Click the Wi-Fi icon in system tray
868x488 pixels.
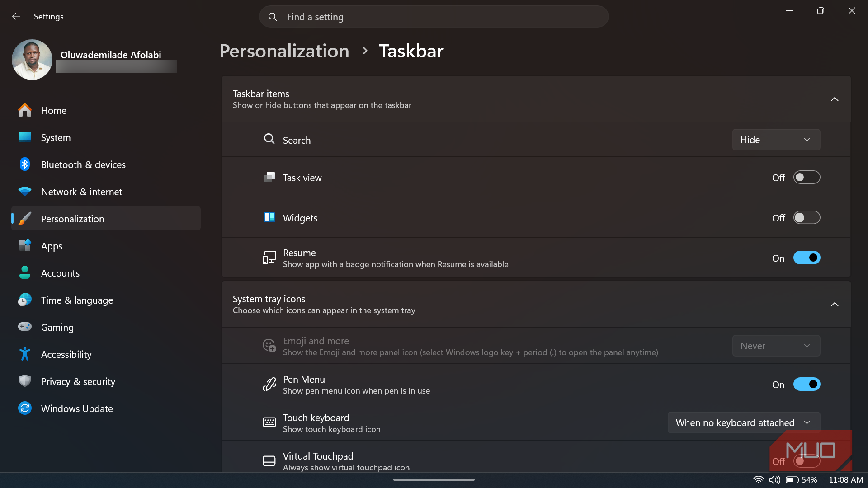(x=758, y=480)
